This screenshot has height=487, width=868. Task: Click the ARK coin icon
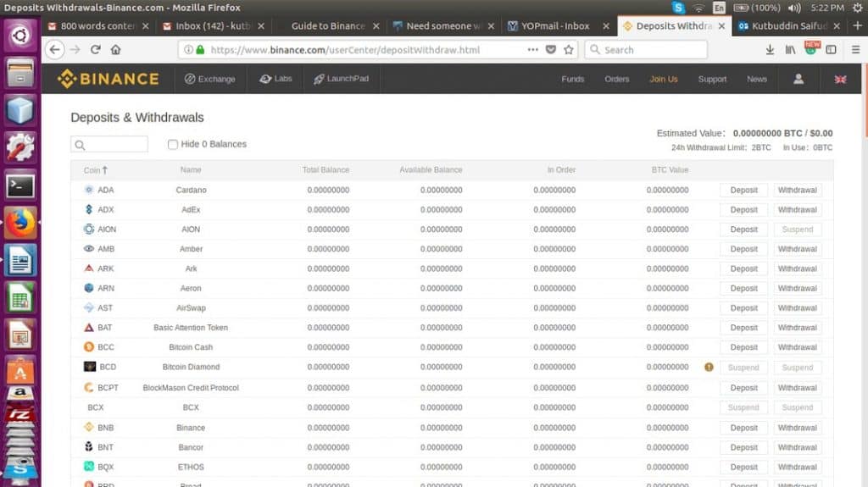(88, 268)
